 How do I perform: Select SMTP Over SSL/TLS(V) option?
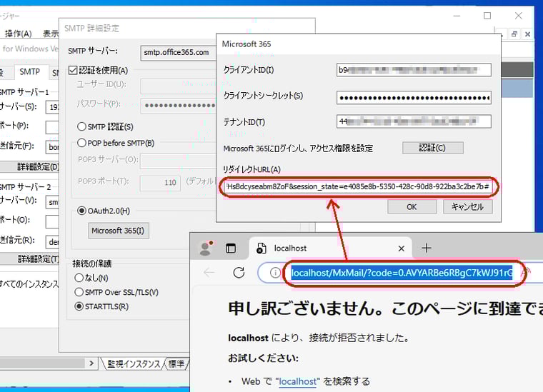(x=79, y=292)
